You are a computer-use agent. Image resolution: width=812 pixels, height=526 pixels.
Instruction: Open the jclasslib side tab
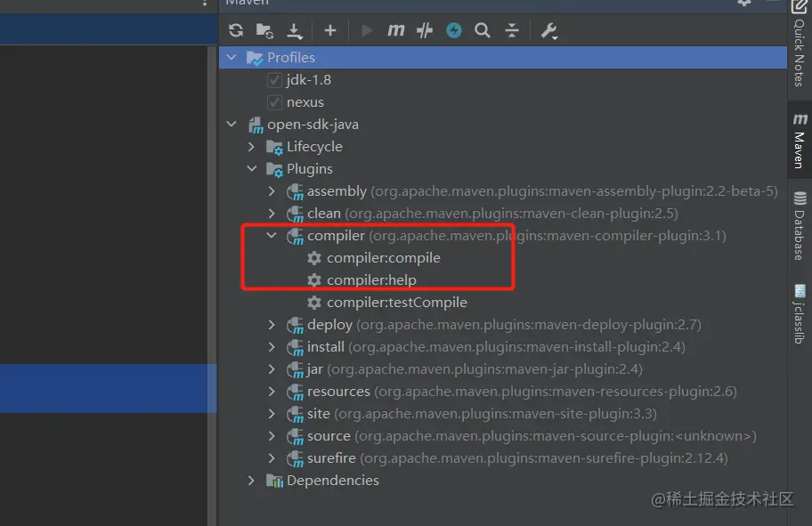coord(800,314)
